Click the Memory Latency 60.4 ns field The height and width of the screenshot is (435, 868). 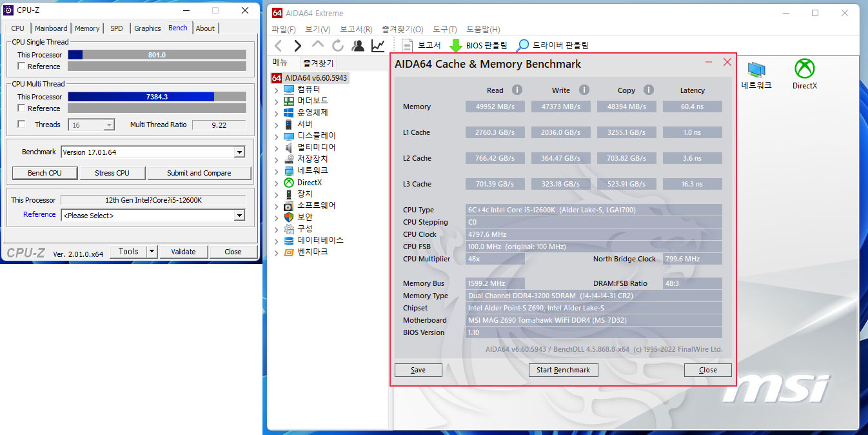tap(693, 106)
